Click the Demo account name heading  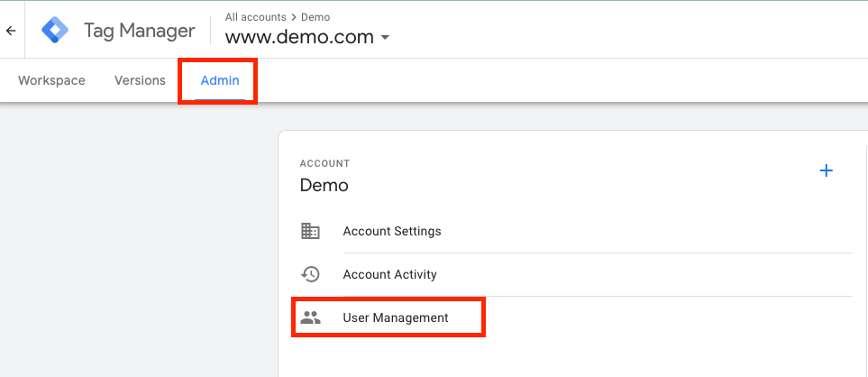(x=324, y=186)
